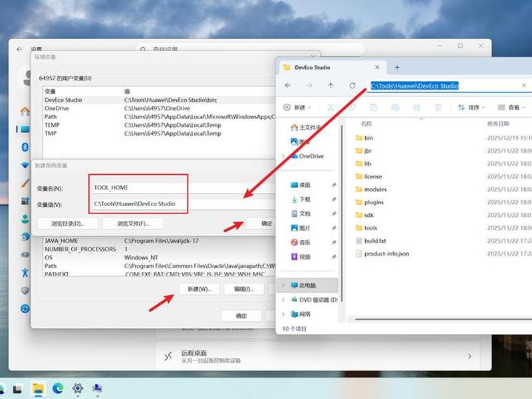The height and width of the screenshot is (399, 532).
Task: Confirm the new system variable with 确定
Action: pyautogui.click(x=261, y=223)
